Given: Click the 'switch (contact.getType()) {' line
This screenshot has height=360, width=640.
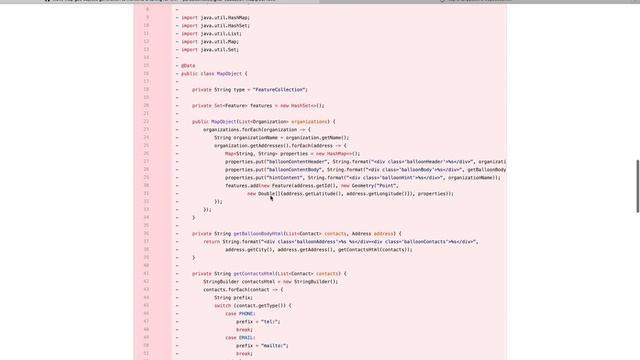Looking at the screenshot, I should pos(253,306).
